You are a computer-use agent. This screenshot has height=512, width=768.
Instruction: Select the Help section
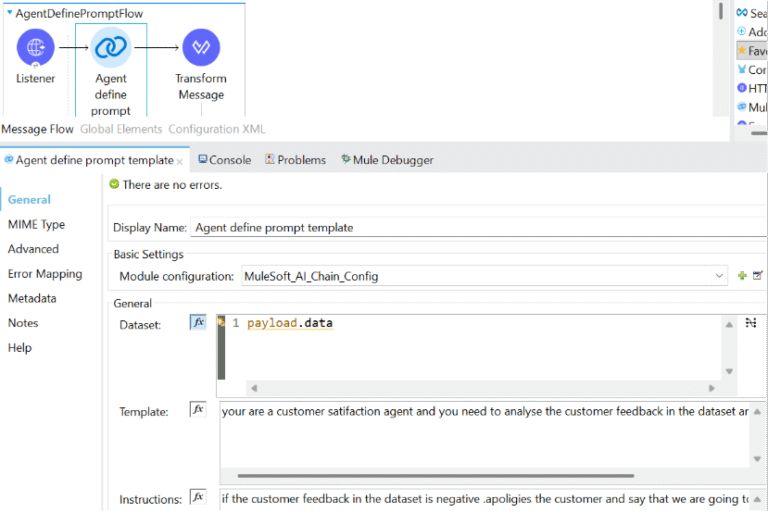tap(20, 348)
